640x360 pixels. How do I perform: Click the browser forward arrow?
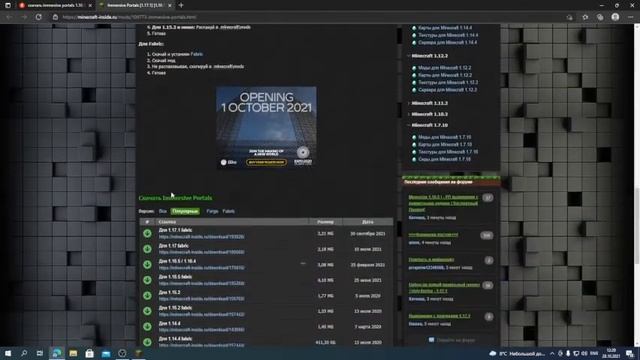[x=24, y=17]
